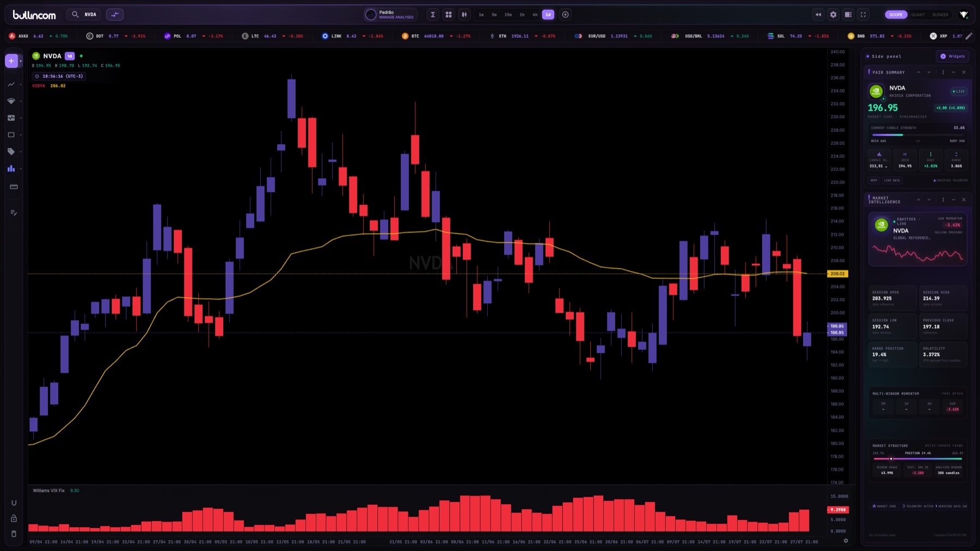Select the trend line drawing tool
Viewport: 980px width, 551px height.
[11, 84]
